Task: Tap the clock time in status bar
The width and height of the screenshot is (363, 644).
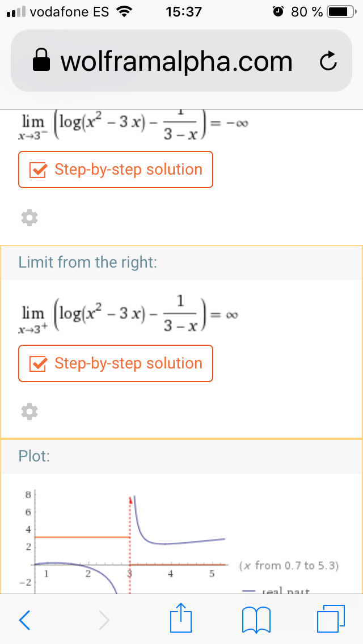Action: click(184, 12)
